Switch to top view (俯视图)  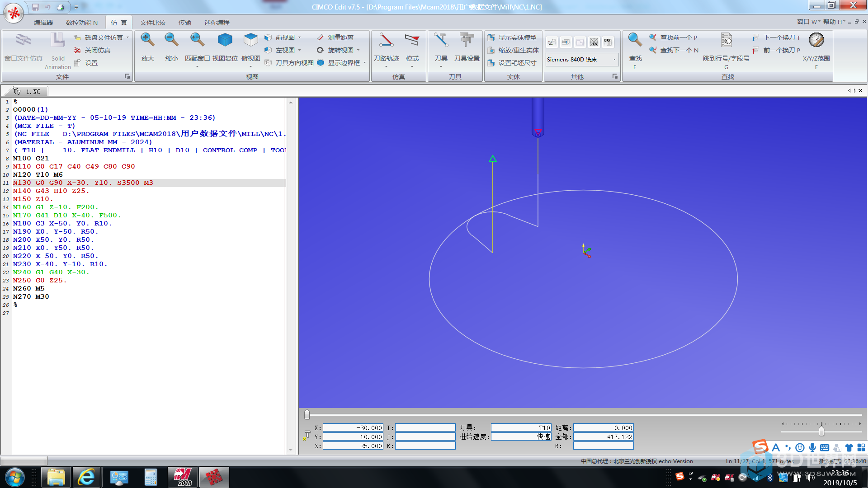point(250,40)
